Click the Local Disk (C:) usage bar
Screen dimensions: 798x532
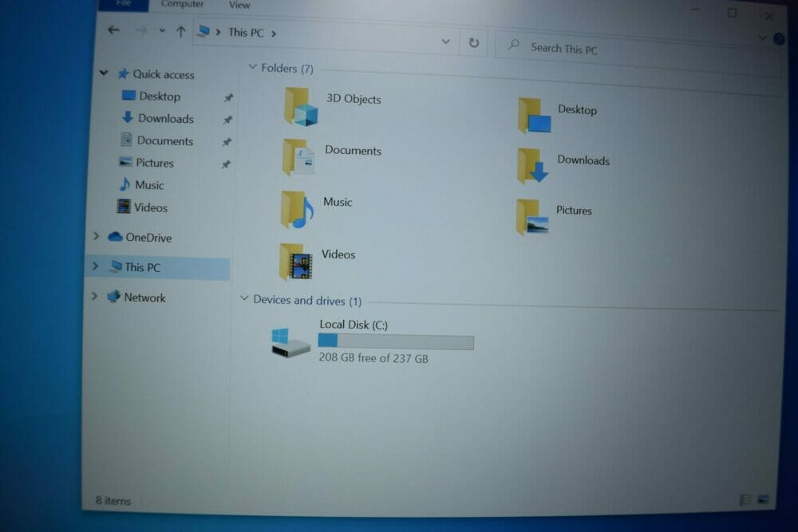click(x=396, y=342)
